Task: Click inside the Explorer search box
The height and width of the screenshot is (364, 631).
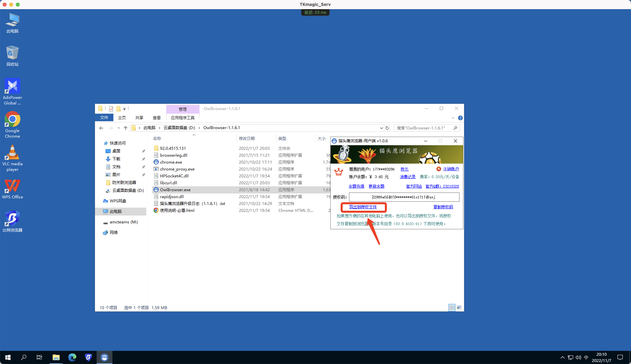Action: pos(425,128)
